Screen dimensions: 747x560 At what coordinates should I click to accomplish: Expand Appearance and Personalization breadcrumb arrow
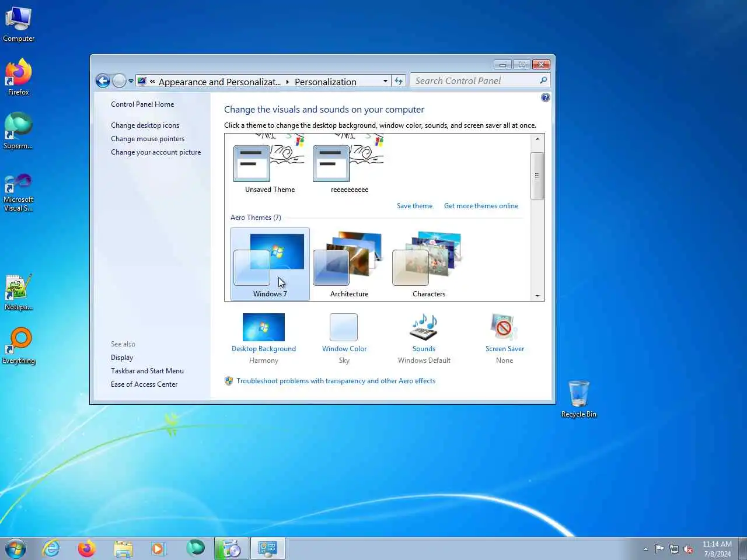point(288,82)
